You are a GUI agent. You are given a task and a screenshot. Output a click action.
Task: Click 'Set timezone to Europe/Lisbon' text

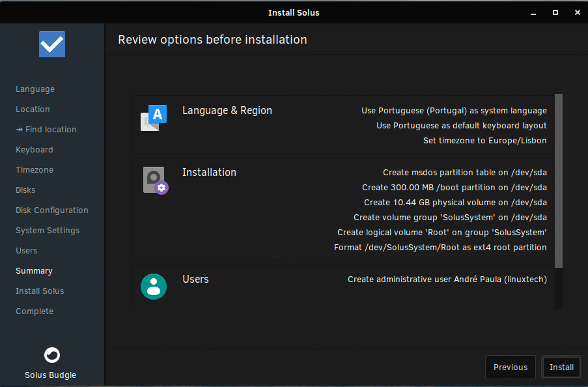(x=485, y=141)
